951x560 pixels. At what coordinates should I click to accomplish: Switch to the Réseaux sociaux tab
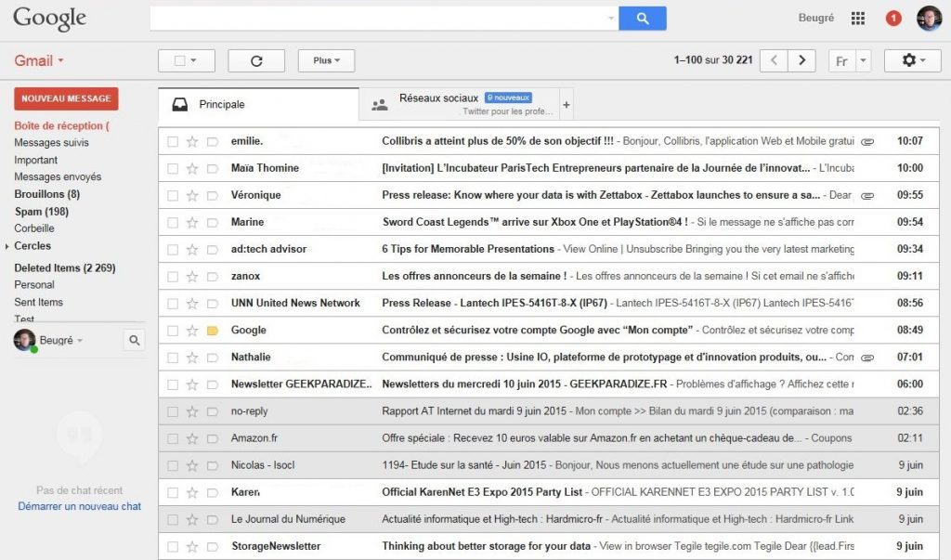point(459,104)
